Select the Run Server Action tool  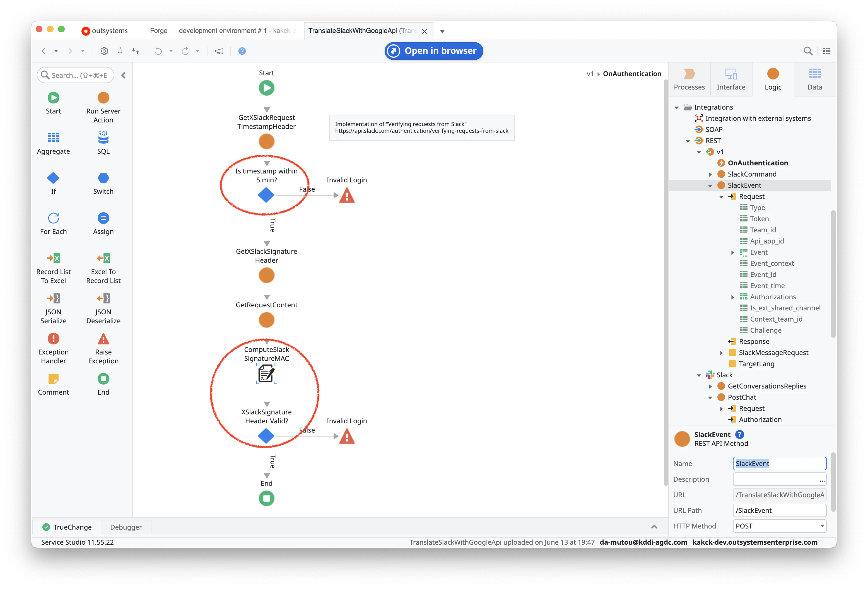(103, 108)
